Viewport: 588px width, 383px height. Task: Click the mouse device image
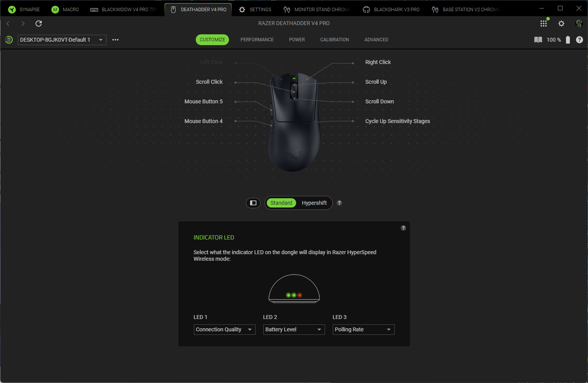(x=294, y=122)
